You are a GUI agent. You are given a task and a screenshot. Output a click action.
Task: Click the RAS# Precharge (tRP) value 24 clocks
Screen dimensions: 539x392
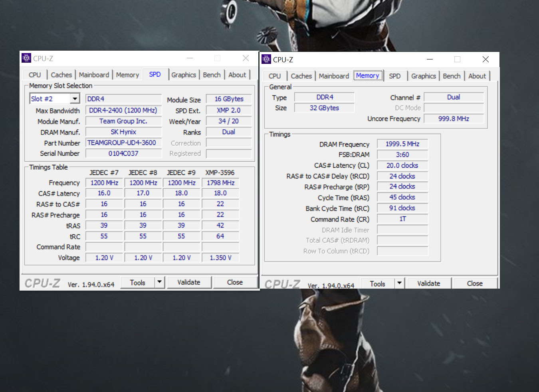tap(402, 186)
